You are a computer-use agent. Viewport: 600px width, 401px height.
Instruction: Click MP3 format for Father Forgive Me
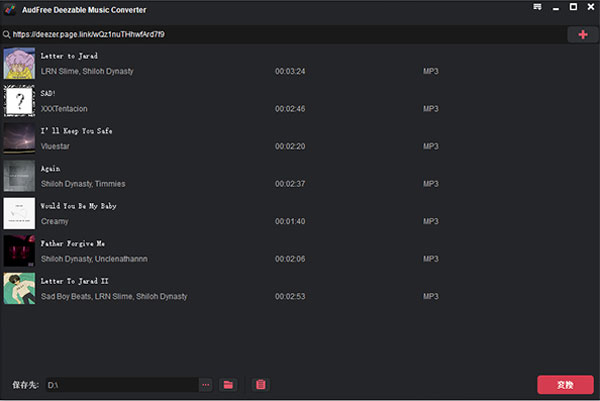coord(430,259)
